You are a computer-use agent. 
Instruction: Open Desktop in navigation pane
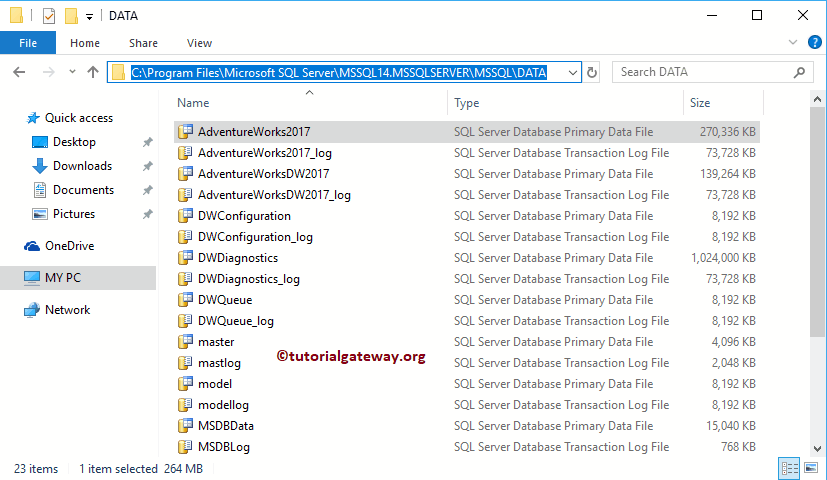pos(74,142)
